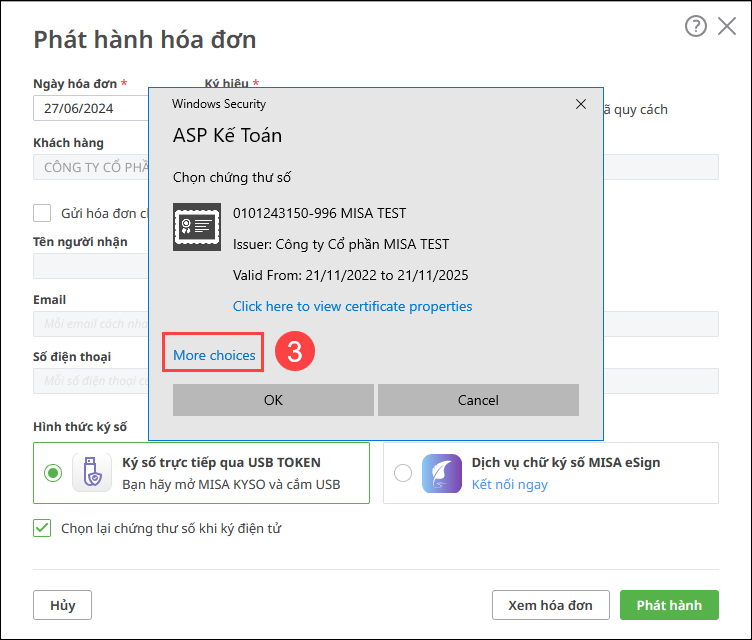Click the Xem hóa đơn button
Screen dimensions: 752x640
550,605
